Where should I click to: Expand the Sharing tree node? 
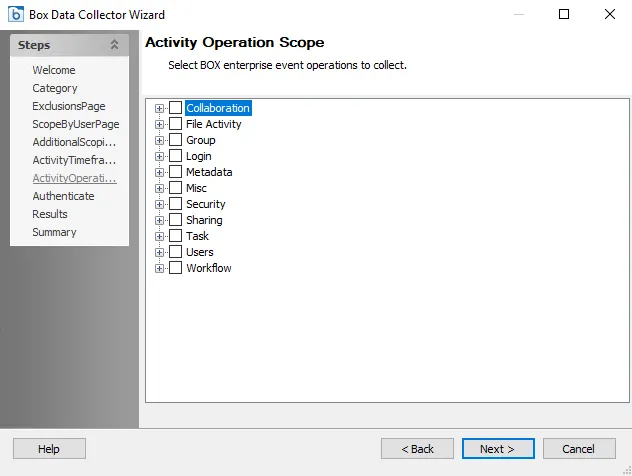159,220
